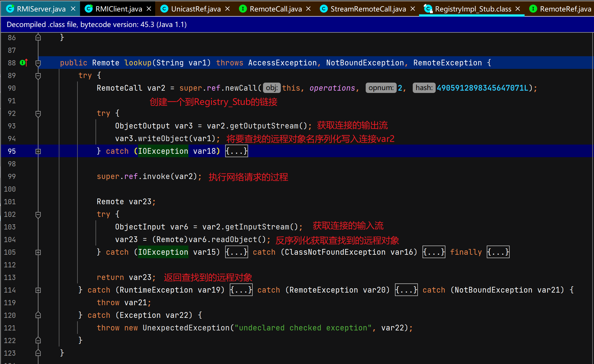Click the RemoteCall.java interface file icon

[x=243, y=9]
